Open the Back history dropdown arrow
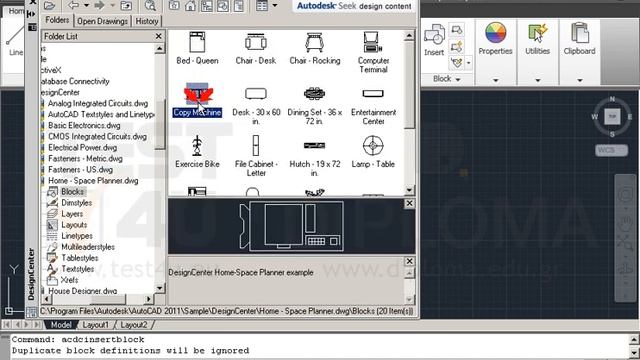 (87, 6)
